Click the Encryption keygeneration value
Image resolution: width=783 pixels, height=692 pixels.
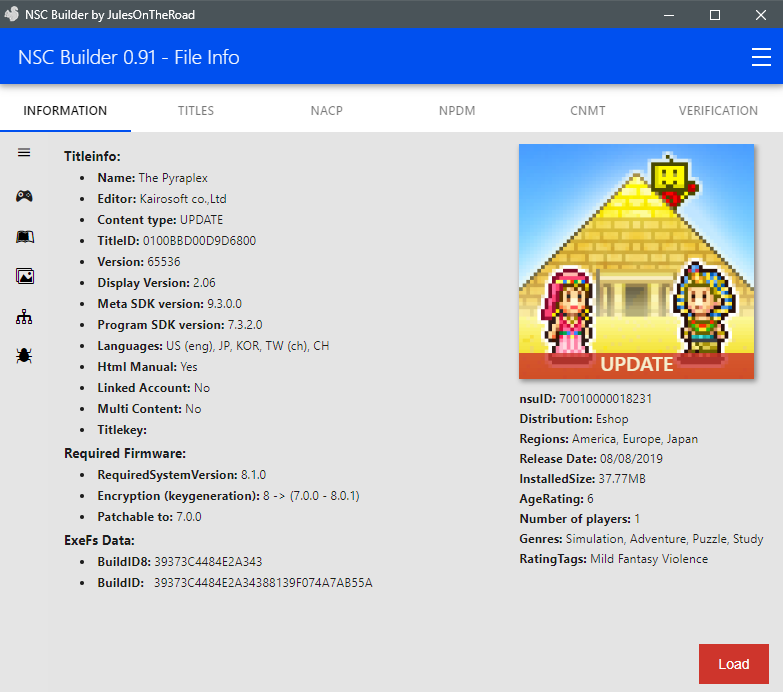point(311,495)
